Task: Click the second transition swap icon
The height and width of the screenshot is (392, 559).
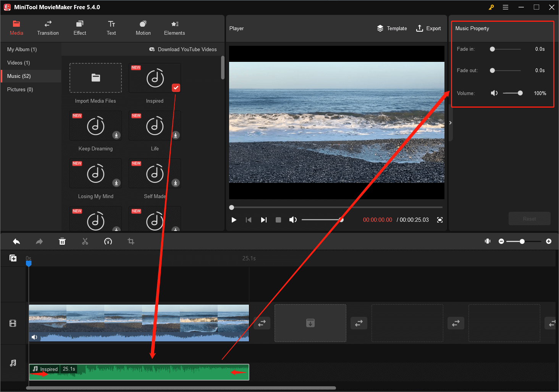Action: pyautogui.click(x=359, y=323)
